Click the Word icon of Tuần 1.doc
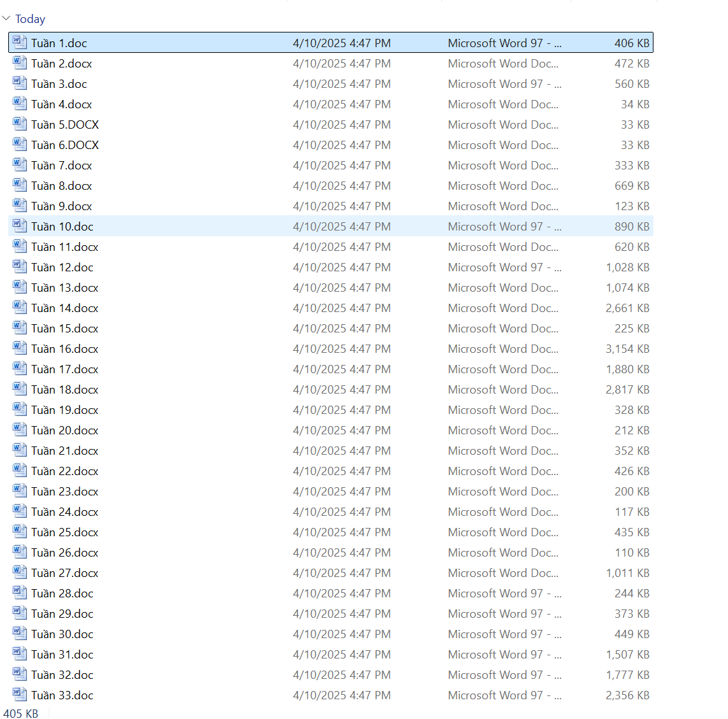The height and width of the screenshot is (719, 728). coord(20,43)
